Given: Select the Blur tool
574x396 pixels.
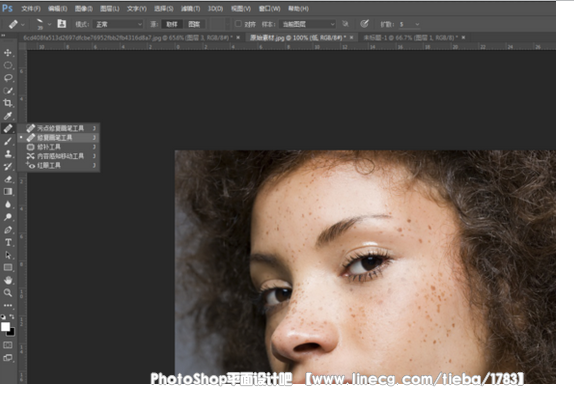Looking at the screenshot, I should 8,204.
